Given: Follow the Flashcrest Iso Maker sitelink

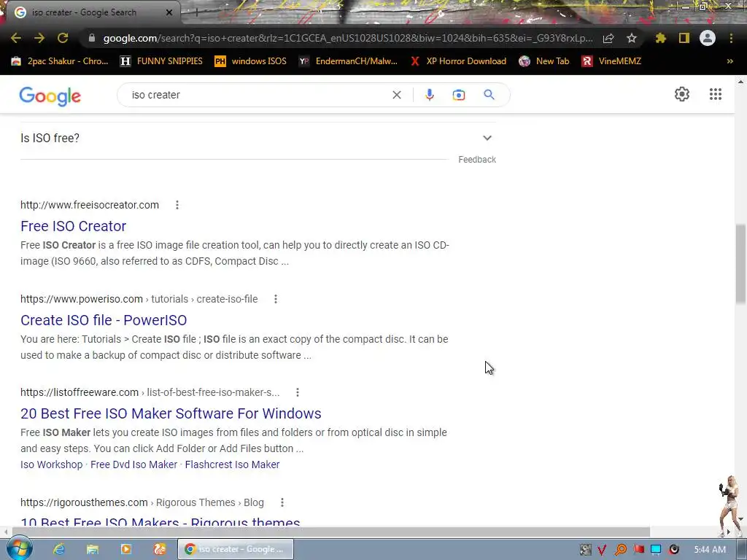Looking at the screenshot, I should (232, 464).
